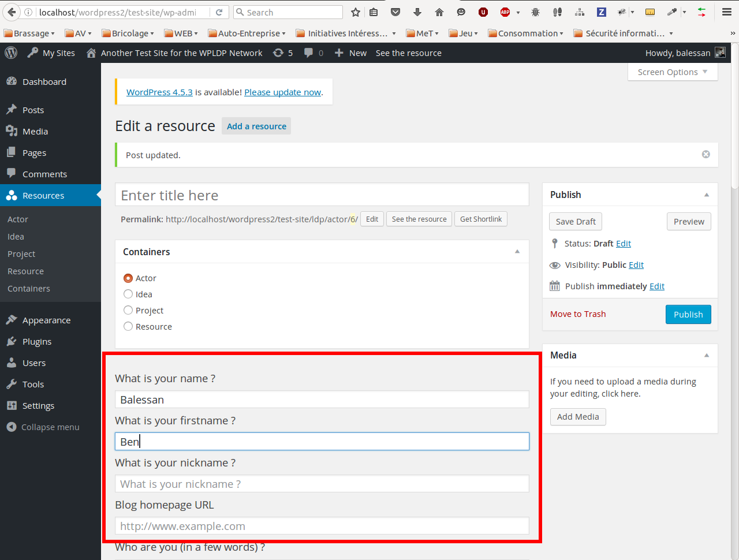Open the uBlock red shield icon

[x=483, y=12]
